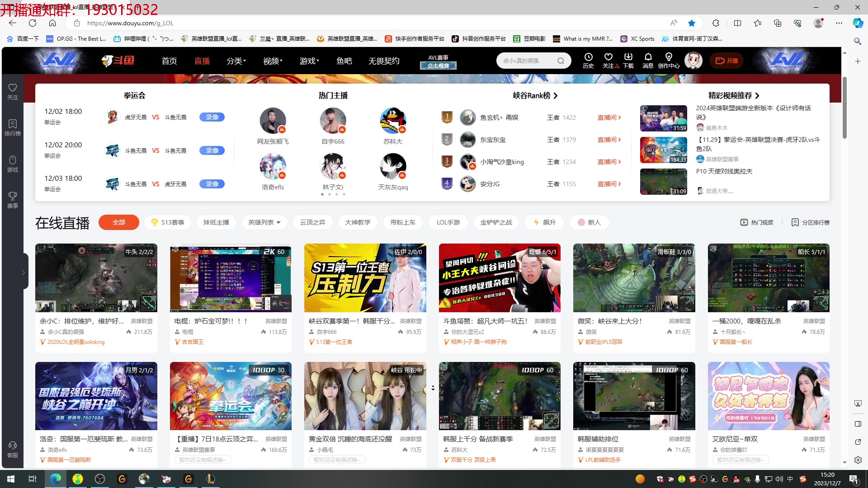Open the 关注 sidebar heart icon
The image size is (868, 488).
pyautogui.click(x=13, y=92)
